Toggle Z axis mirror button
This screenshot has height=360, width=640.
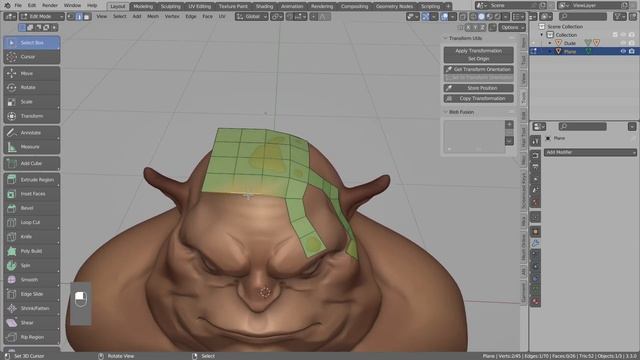tap(482, 27)
